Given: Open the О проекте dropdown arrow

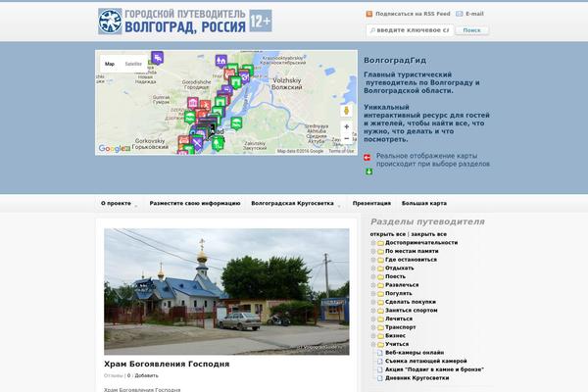Looking at the screenshot, I should [136, 206].
